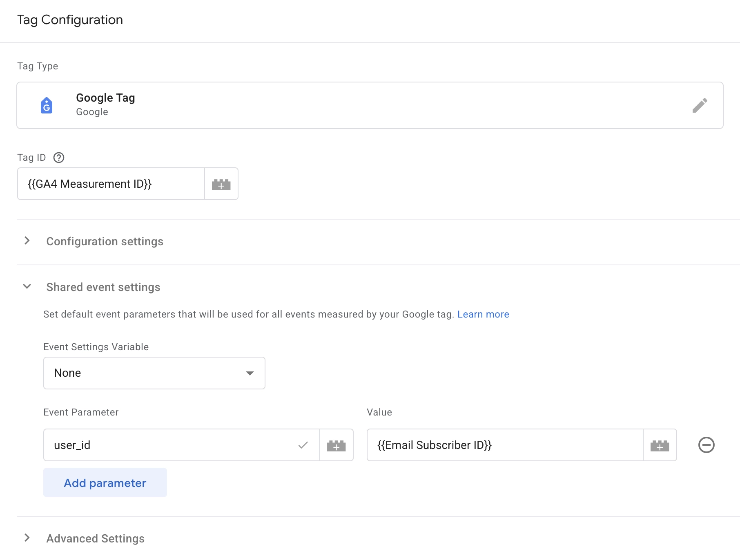Open the Learn more link

483,314
